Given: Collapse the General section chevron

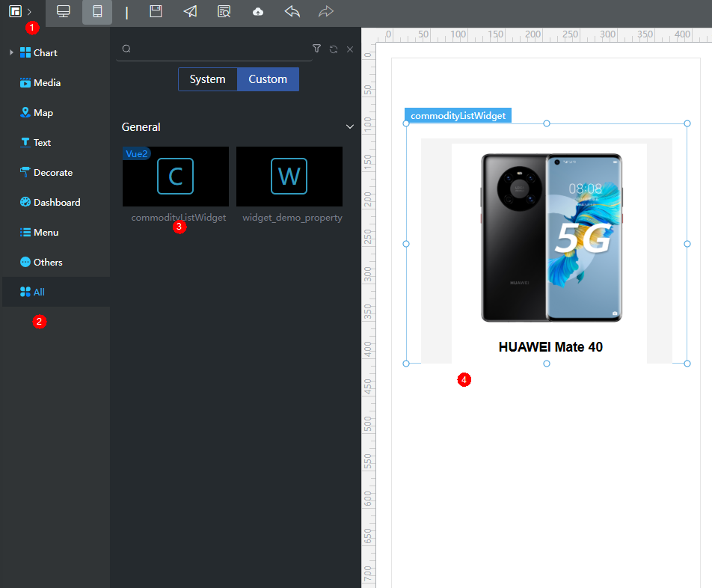Looking at the screenshot, I should (x=350, y=126).
